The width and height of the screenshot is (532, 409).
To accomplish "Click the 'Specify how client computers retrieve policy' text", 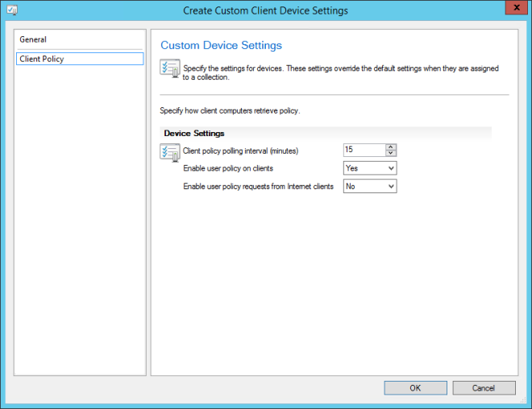I will (231, 109).
